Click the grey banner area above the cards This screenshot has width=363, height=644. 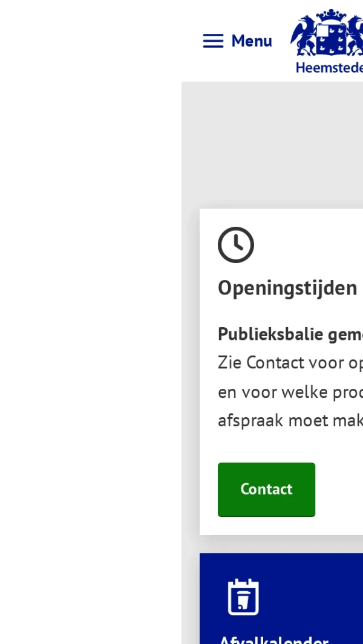272,145
